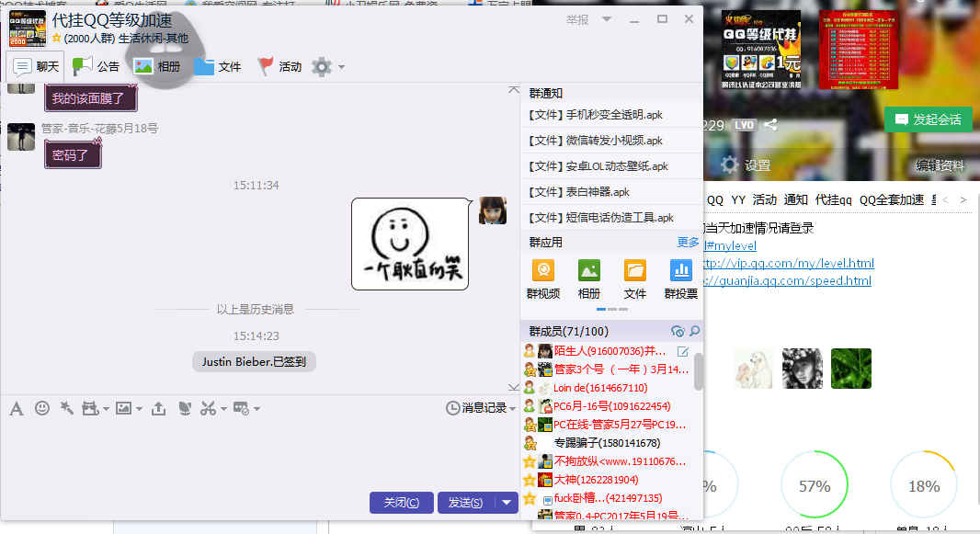Click the edit card icon beside 陌生人
The width and height of the screenshot is (980, 534).
(x=683, y=352)
